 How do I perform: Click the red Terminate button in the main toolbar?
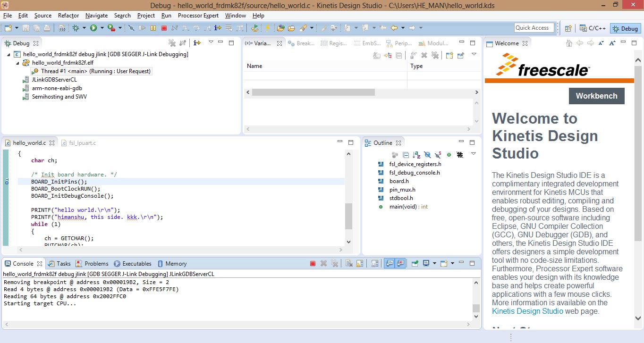pos(164,28)
